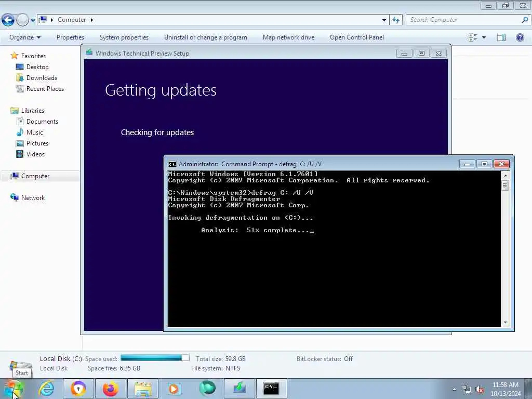Open the Windows Explorer taskbar button
Image resolution: width=532 pixels, height=399 pixels.
143,389
